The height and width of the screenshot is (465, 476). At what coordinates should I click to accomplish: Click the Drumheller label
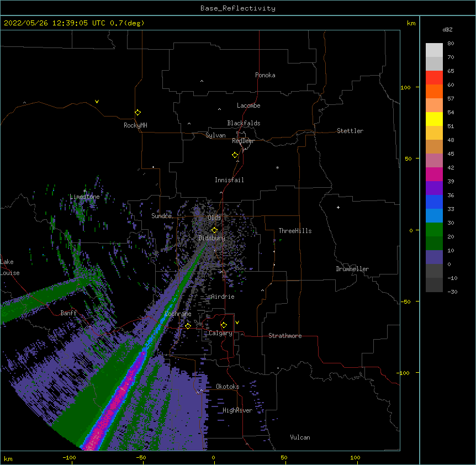(x=352, y=269)
